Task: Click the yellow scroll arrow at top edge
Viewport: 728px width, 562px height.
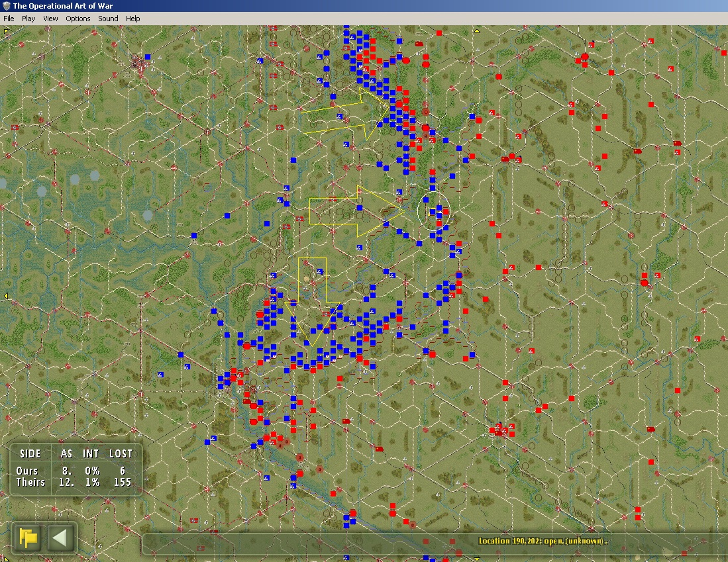Action: pos(477,31)
